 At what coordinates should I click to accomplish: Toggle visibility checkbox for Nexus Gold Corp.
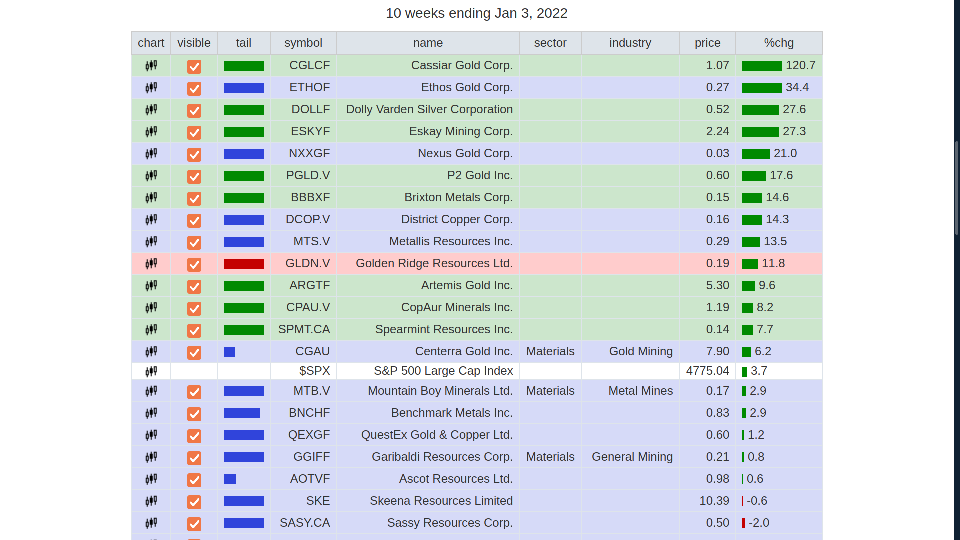[194, 154]
